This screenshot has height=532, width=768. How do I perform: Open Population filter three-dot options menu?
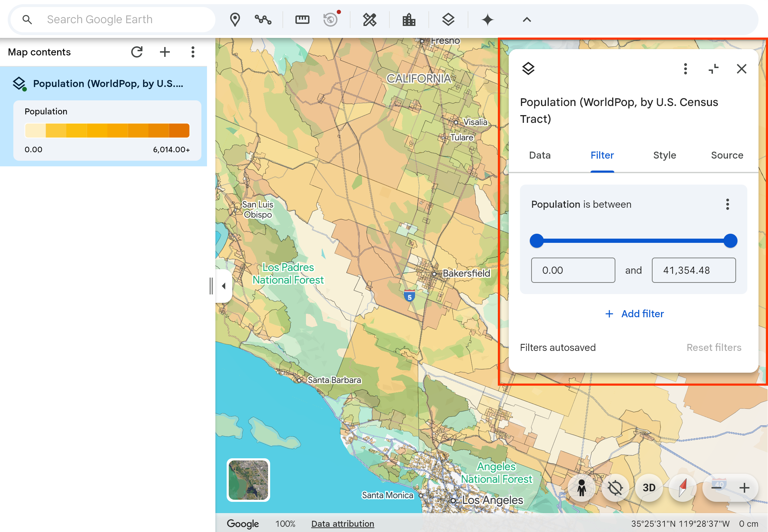point(727,204)
